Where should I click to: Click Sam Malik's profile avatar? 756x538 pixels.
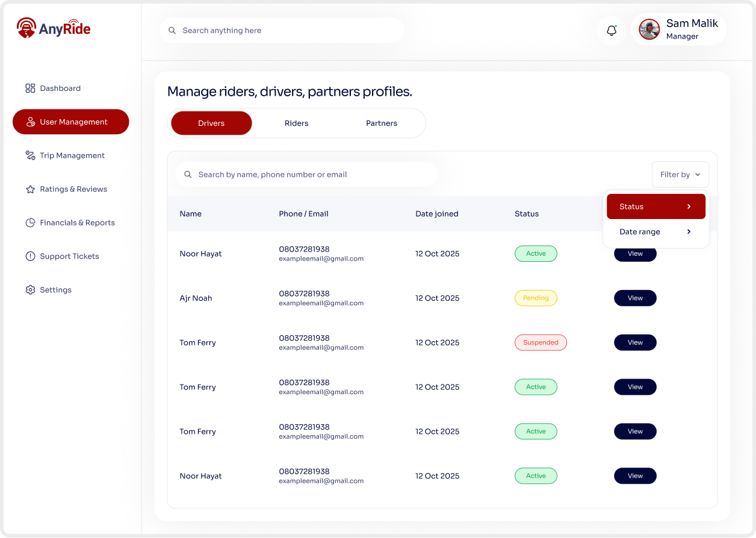point(649,29)
